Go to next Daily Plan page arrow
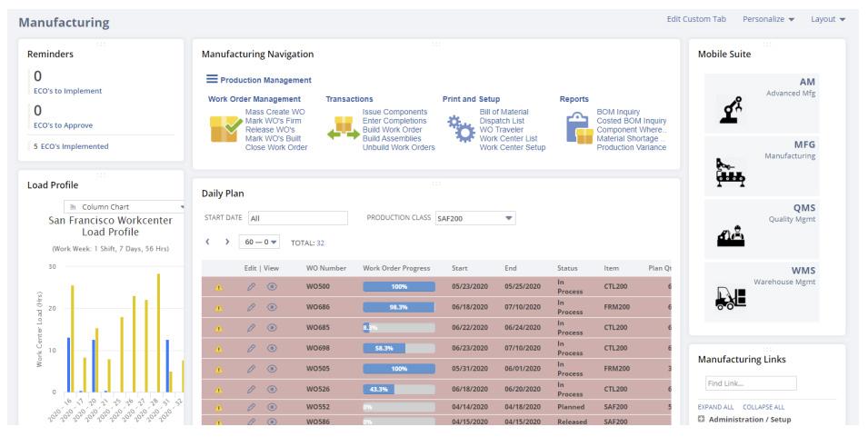 (x=227, y=242)
